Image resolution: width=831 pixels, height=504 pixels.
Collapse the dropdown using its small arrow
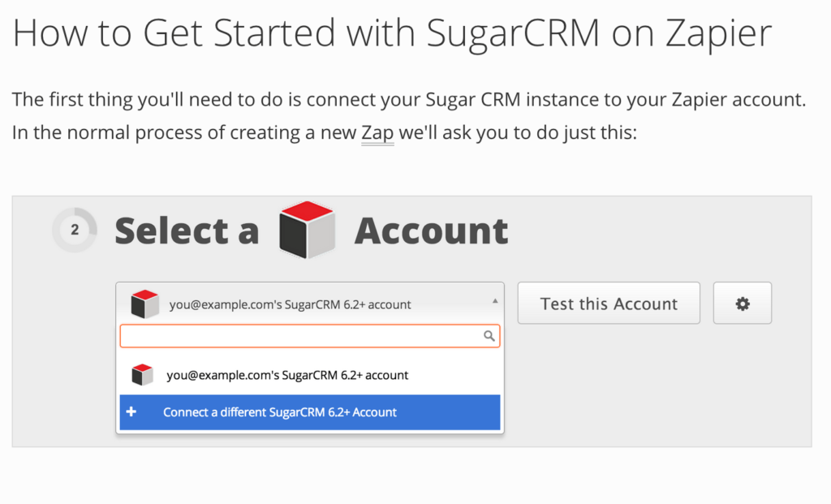click(495, 300)
